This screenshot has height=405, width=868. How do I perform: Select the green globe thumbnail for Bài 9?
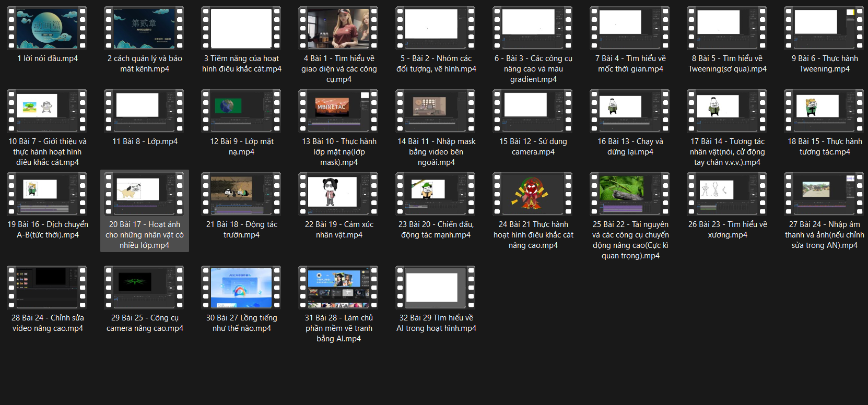241,112
